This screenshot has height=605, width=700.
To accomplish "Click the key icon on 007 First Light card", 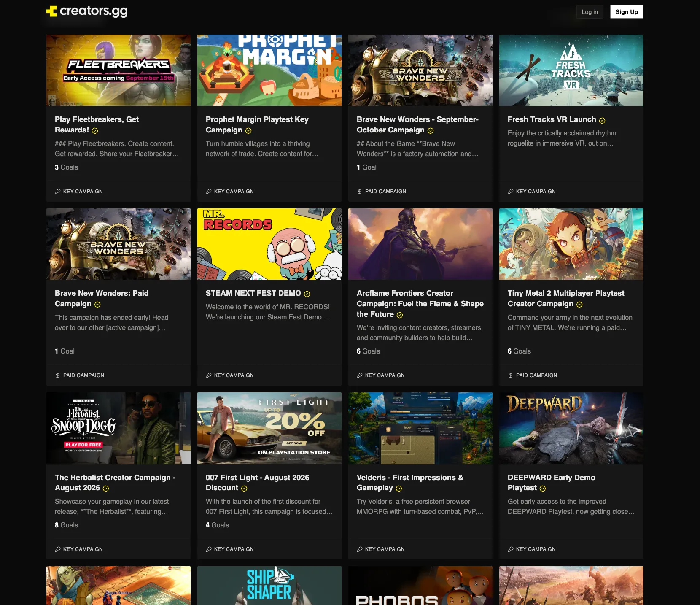I will (x=209, y=549).
